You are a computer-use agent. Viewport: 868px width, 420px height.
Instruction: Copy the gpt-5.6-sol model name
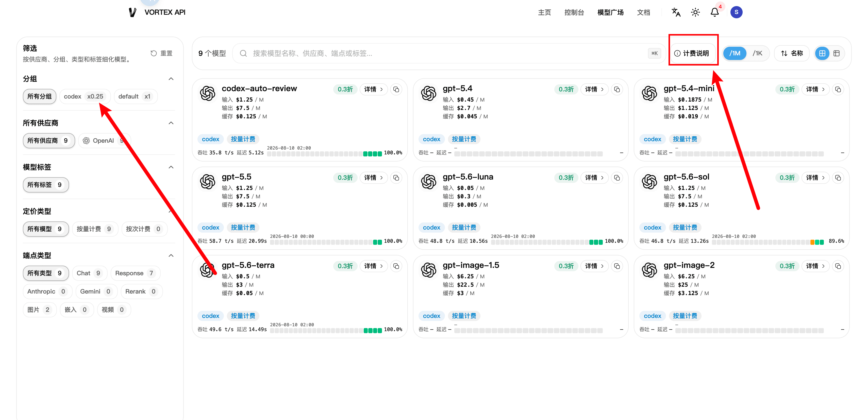coord(838,178)
